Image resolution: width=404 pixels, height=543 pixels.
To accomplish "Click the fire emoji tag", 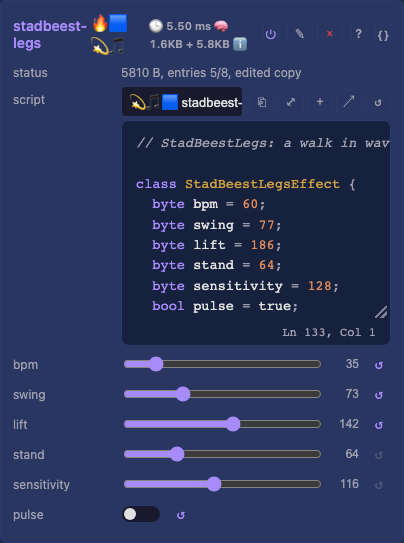I will click(x=100, y=24).
